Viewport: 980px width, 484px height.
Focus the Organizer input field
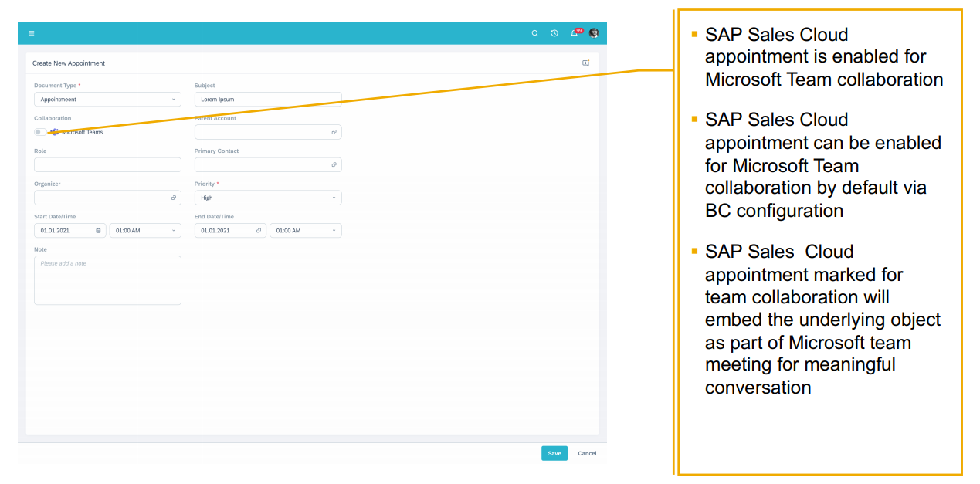[x=107, y=198]
